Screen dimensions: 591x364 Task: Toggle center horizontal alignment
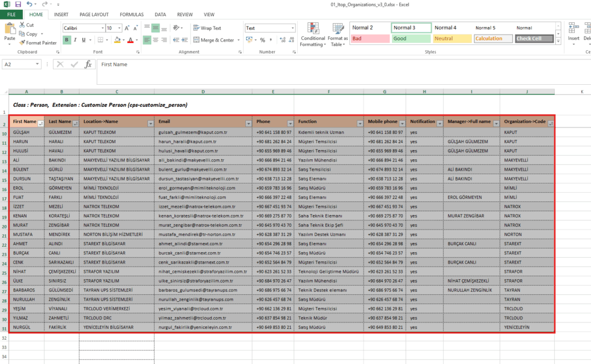point(155,40)
